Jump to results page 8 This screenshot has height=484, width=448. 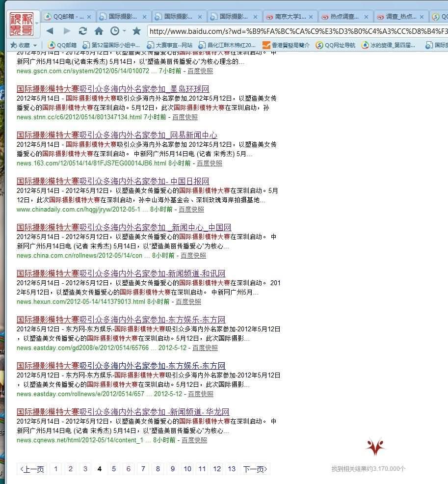pos(158,469)
